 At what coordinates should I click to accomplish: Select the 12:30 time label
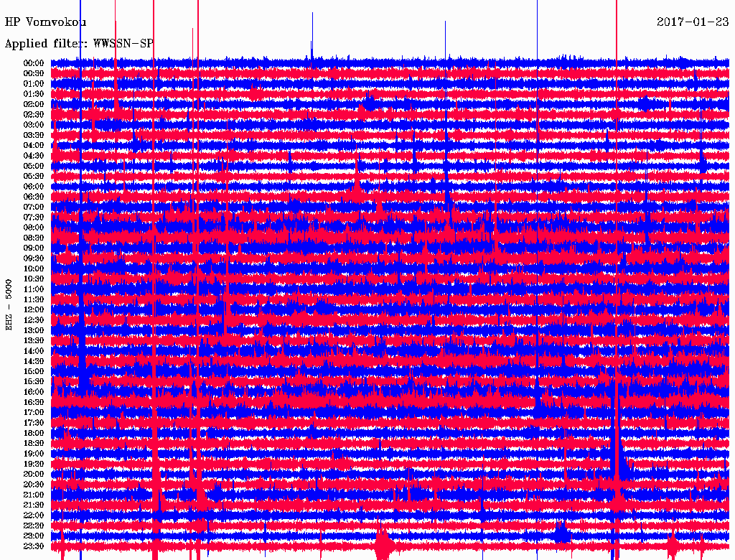point(34,320)
